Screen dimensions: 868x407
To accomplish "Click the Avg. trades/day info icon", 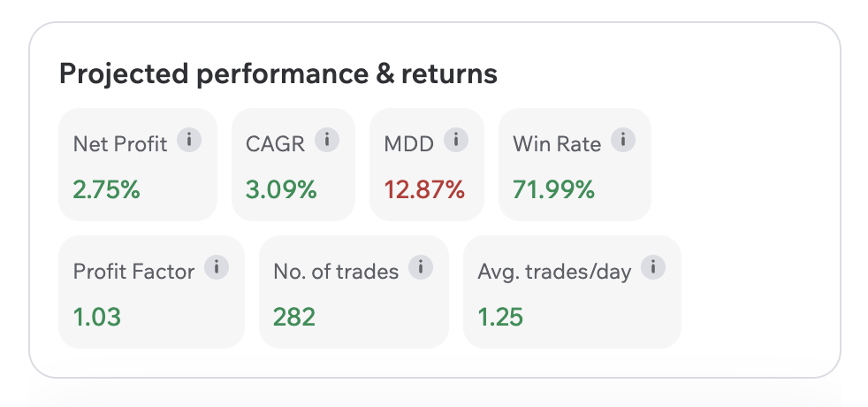I will point(652,267).
